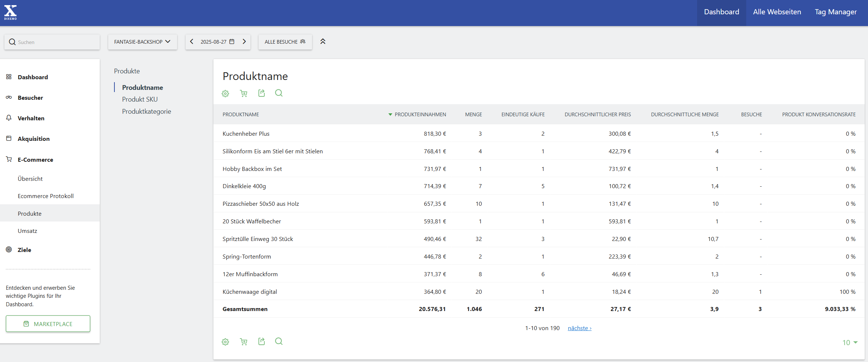Click the Marketplace button
This screenshot has height=362, width=868.
48,324
